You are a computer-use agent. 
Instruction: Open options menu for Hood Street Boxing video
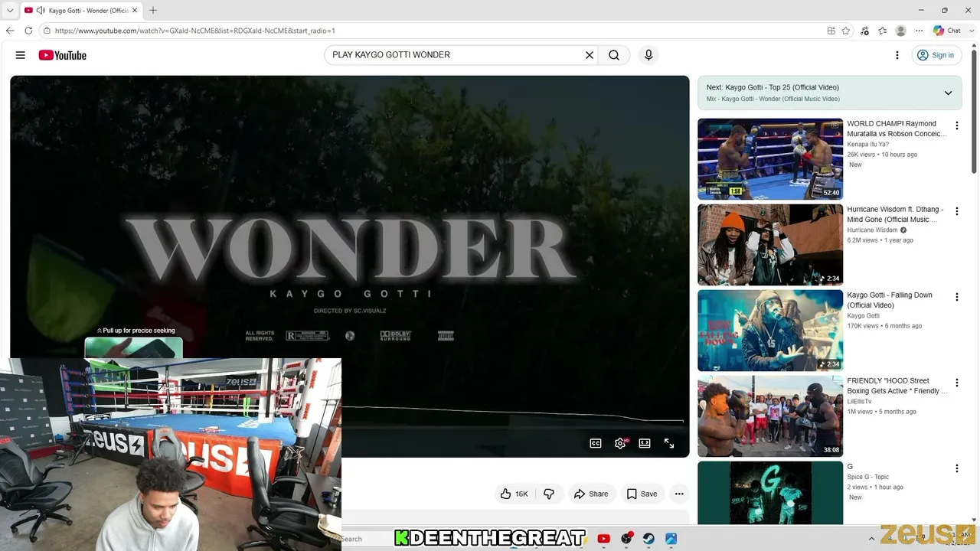pos(956,383)
